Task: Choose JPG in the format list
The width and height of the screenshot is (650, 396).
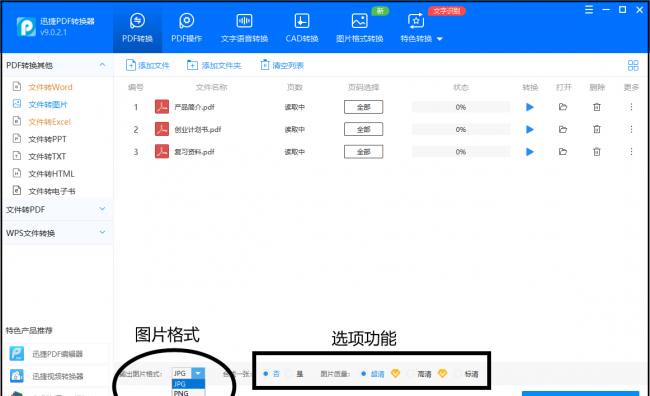Action: coord(188,384)
